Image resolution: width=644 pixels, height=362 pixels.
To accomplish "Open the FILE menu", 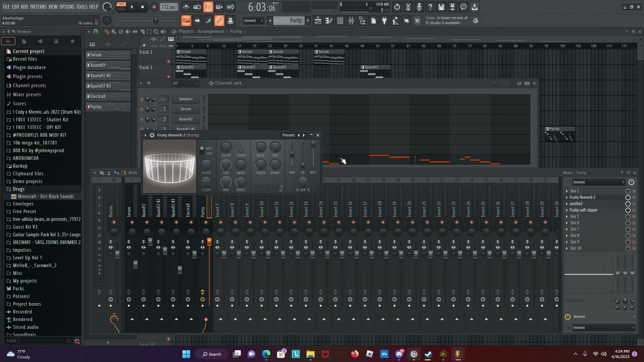I will coord(7,7).
